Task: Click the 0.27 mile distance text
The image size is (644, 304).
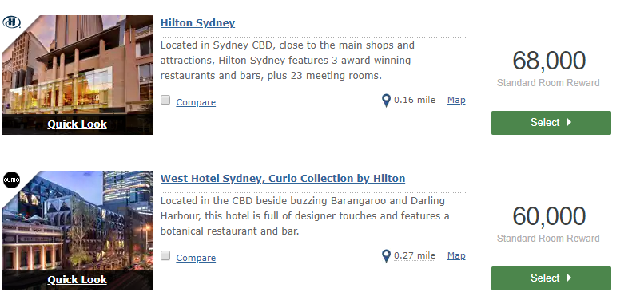Action: pyautogui.click(x=415, y=255)
